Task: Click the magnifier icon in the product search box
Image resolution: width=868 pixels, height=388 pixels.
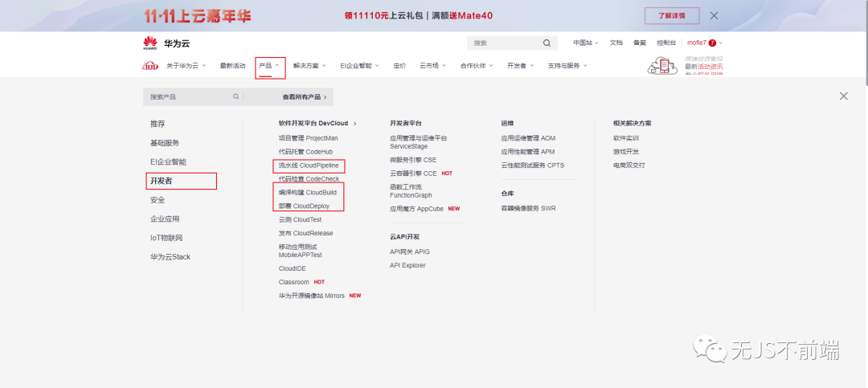Action: [235, 96]
